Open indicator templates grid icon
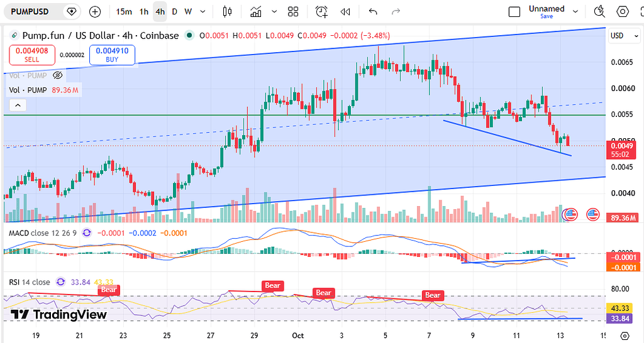The width and height of the screenshot is (644, 343). tap(293, 11)
